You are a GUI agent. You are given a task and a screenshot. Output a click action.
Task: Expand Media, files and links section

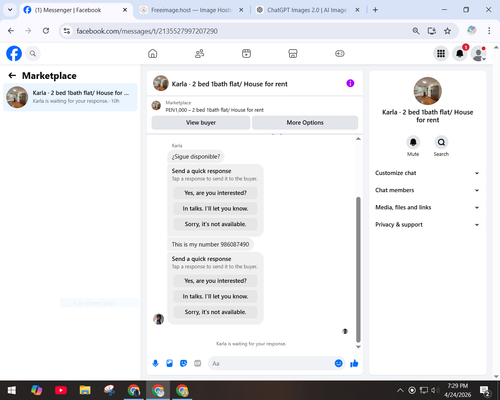click(427, 207)
